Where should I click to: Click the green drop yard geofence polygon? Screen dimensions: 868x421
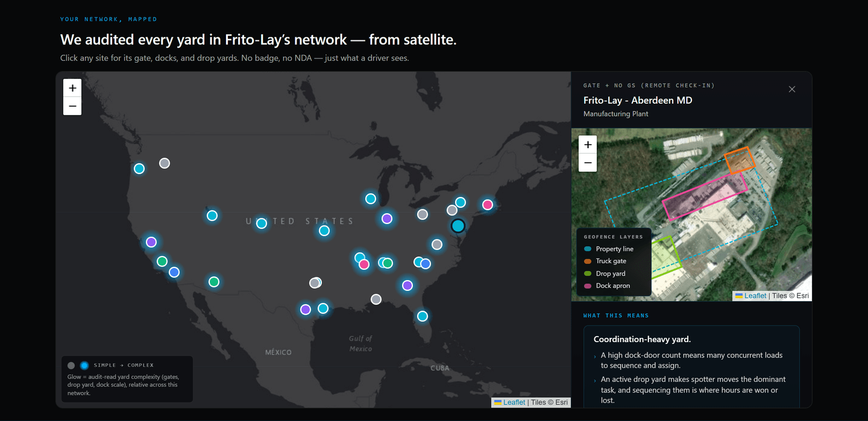pos(667,257)
